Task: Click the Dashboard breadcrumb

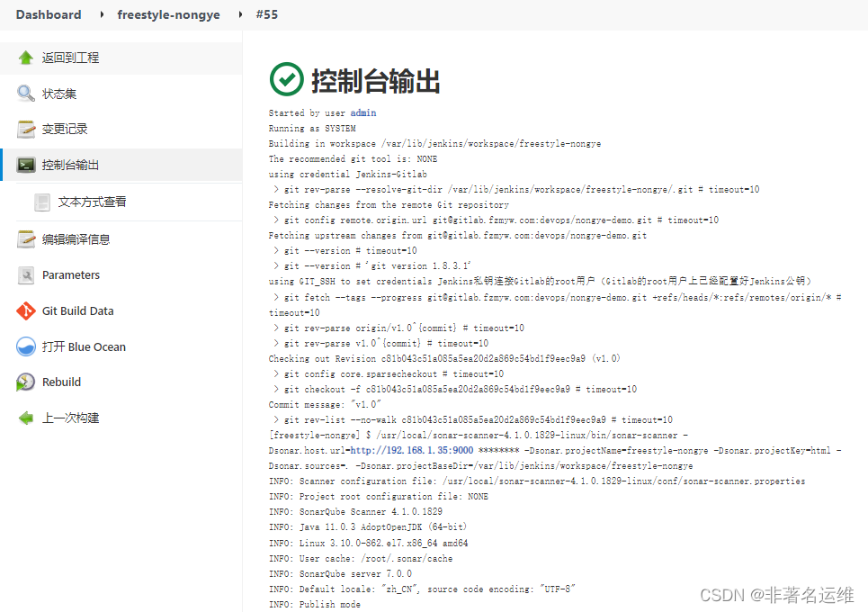Action: pos(49,15)
